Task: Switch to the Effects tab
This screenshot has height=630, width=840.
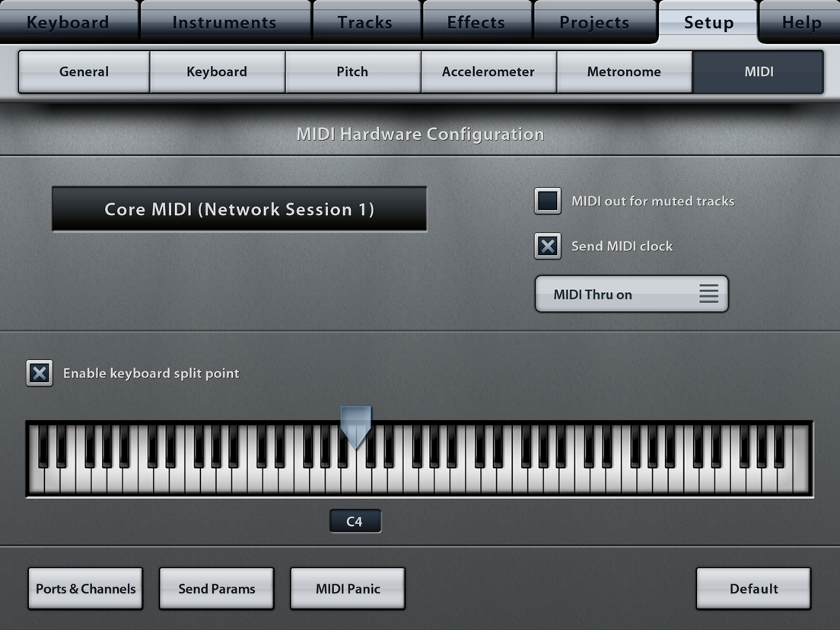Action: (x=477, y=22)
